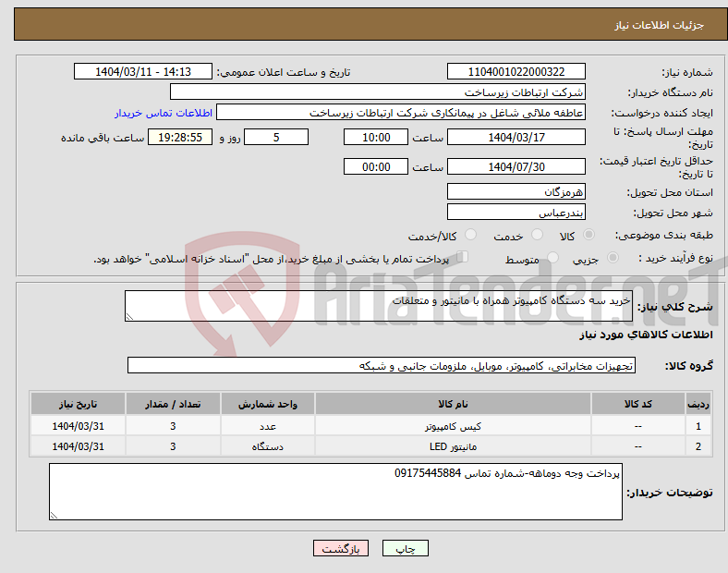
Task: Click the quantity 3 in the مانیتور LED row
Action: tap(173, 446)
